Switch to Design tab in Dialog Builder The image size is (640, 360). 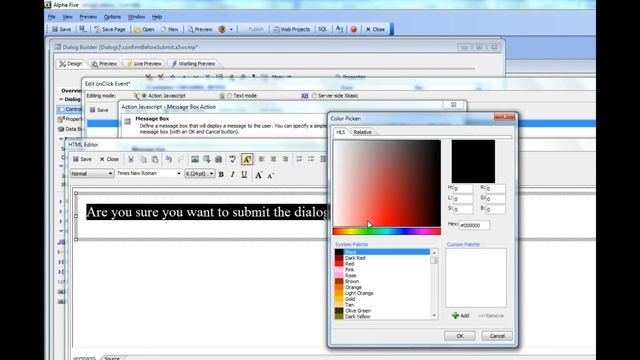click(71, 64)
